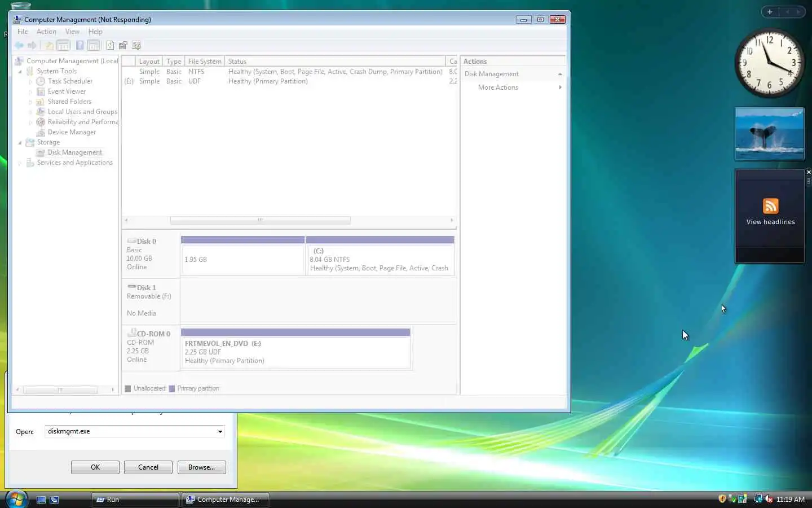Image resolution: width=812 pixels, height=508 pixels.
Task: Toggle Show/Hide Console Tree toolbar icon
Action: click(63, 45)
